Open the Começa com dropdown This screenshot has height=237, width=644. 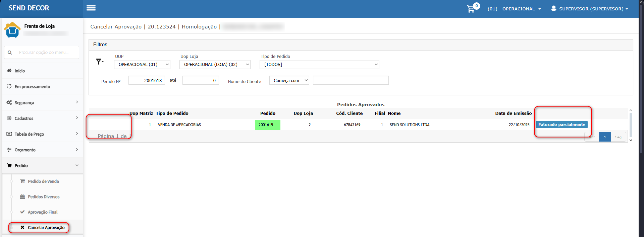[289, 81]
